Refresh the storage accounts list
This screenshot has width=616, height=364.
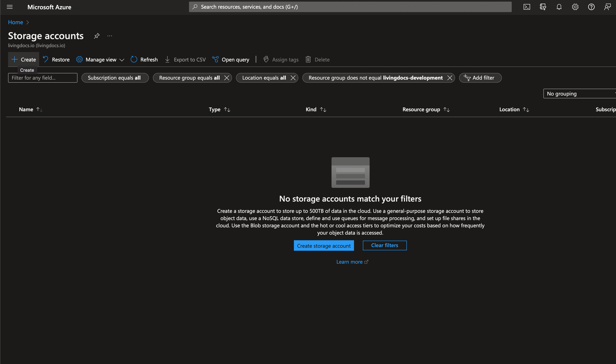[x=144, y=59]
